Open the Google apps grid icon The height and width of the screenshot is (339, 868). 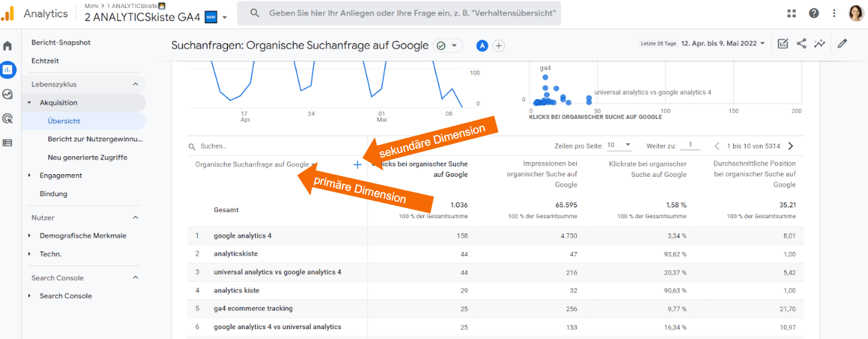[791, 13]
